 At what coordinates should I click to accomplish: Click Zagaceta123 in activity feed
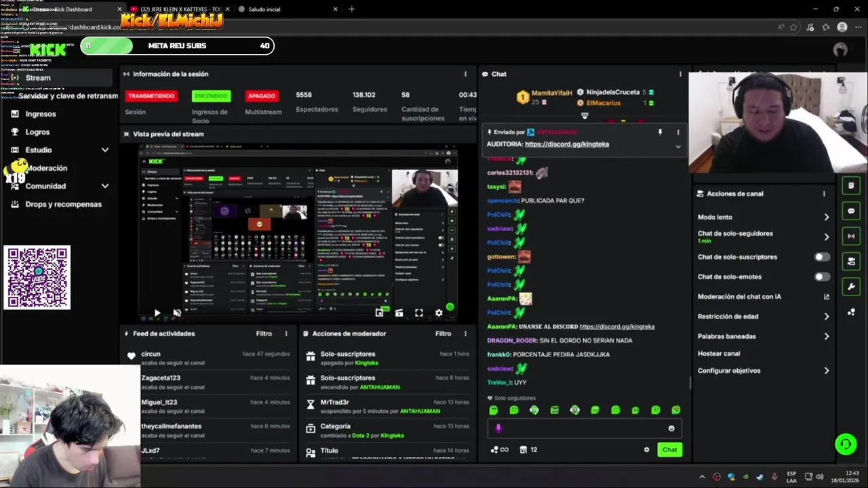(161, 378)
